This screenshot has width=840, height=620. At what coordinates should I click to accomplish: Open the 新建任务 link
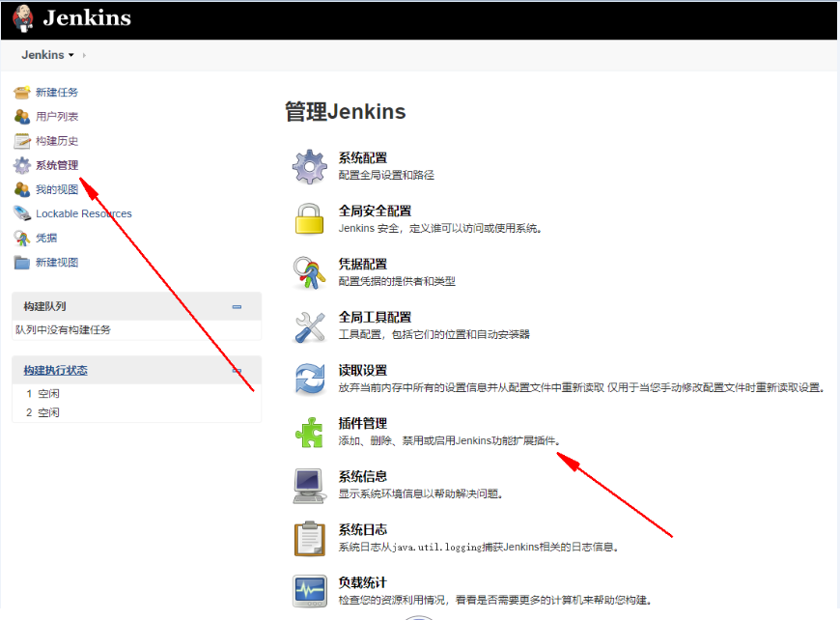[x=57, y=92]
